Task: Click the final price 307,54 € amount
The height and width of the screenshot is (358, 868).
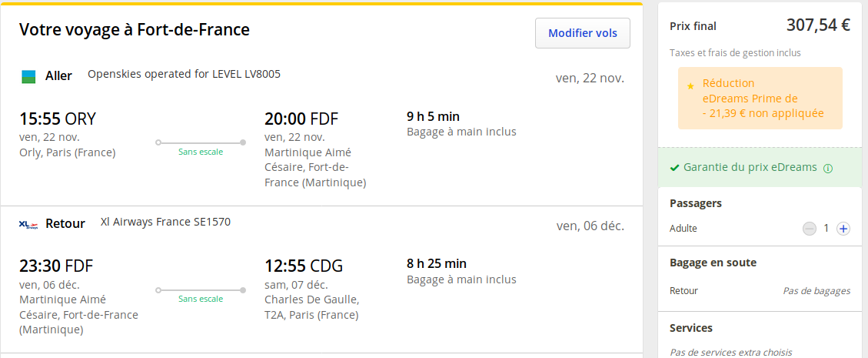Action: coord(818,25)
